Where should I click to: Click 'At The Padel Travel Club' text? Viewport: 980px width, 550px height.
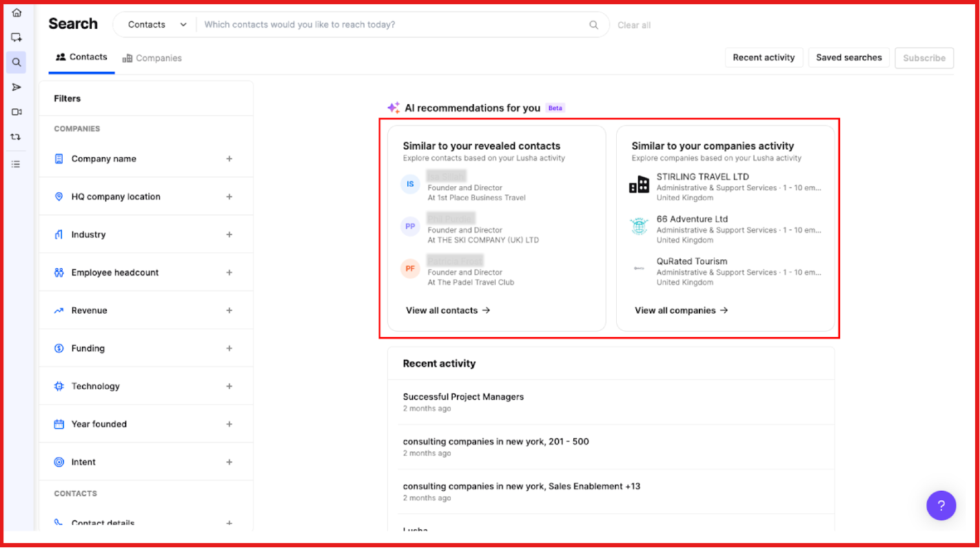coord(471,283)
